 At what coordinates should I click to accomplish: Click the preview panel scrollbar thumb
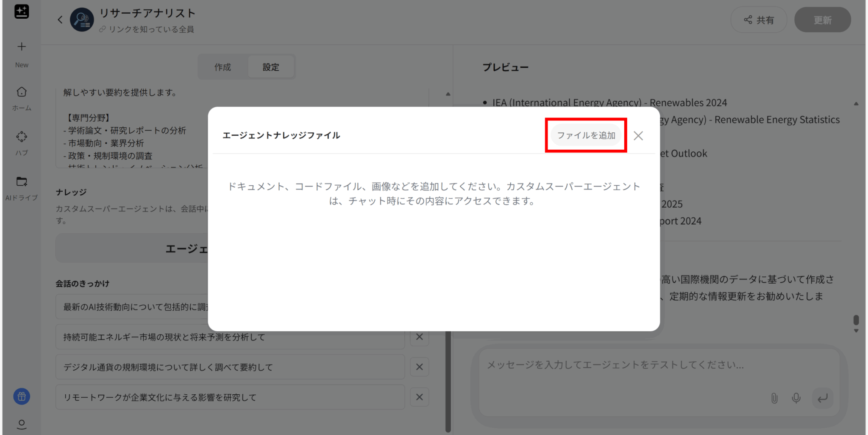pos(856,320)
